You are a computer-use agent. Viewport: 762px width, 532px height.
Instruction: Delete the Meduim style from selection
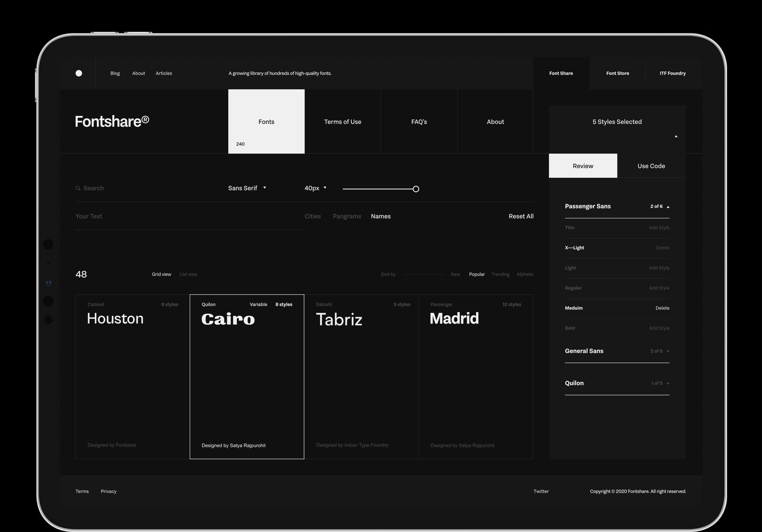[662, 308]
